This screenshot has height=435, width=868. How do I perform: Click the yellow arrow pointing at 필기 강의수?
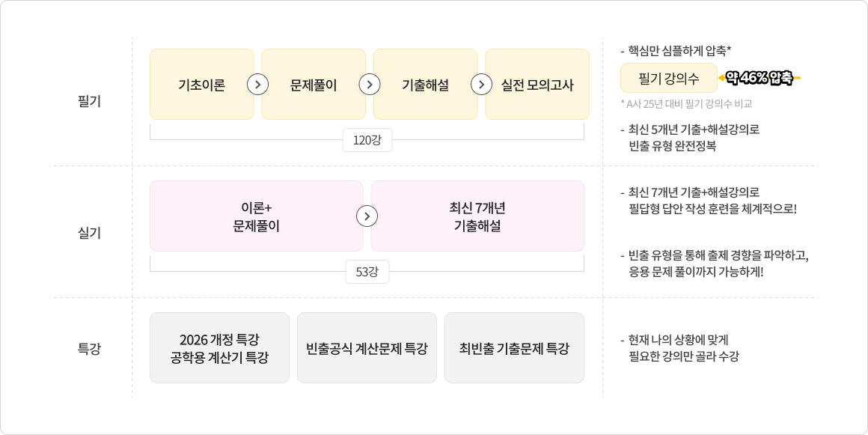(x=721, y=78)
